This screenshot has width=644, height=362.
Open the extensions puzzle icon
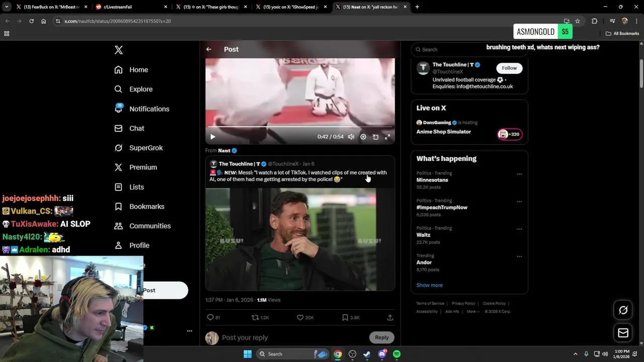(x=594, y=21)
